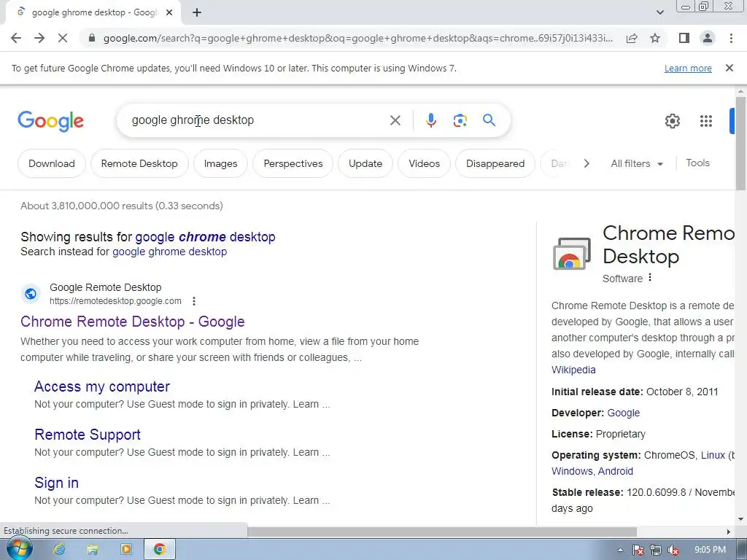Open Chrome three-dot menu
Screen dimensions: 747x560
[731, 38]
